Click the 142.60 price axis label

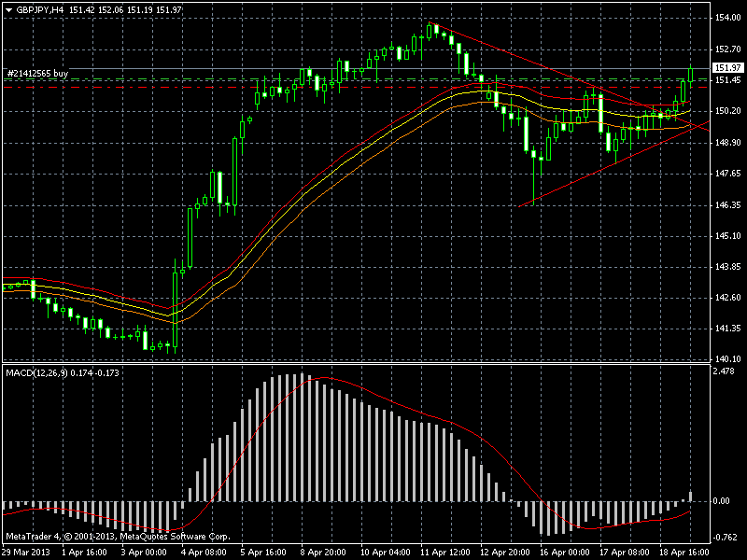click(728, 298)
